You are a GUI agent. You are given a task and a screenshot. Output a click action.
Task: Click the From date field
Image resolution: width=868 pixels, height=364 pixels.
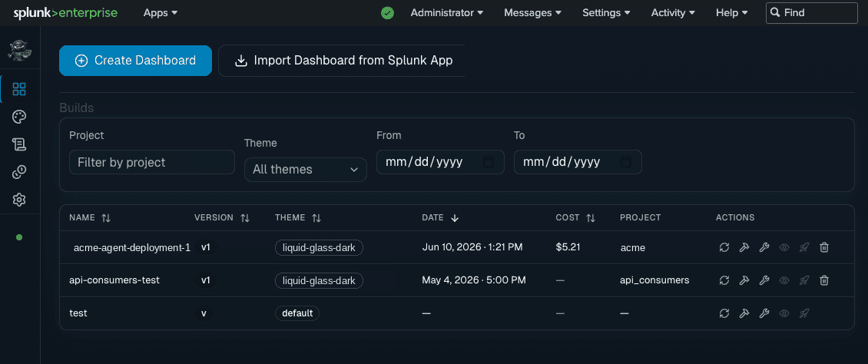pyautogui.click(x=440, y=162)
